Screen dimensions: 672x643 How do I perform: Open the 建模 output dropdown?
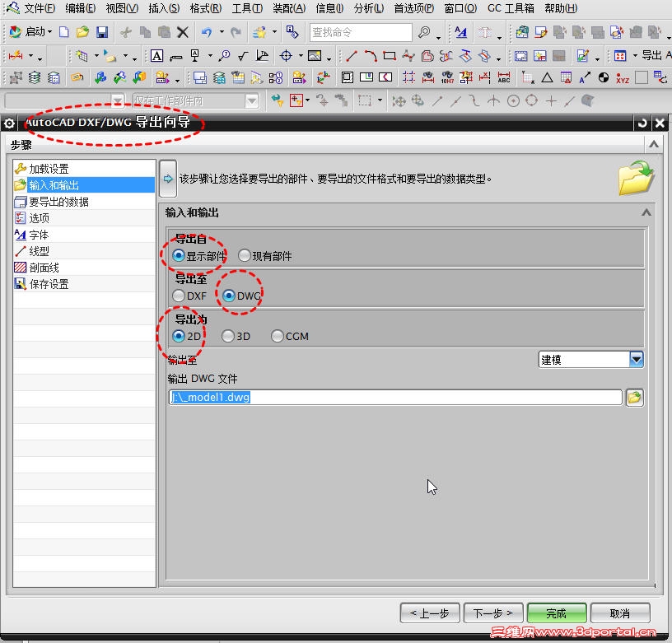pos(637,360)
